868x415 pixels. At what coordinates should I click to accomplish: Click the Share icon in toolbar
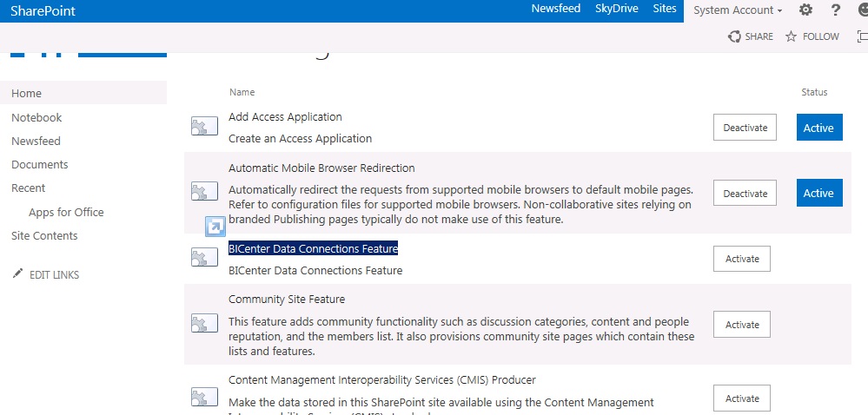coord(735,36)
